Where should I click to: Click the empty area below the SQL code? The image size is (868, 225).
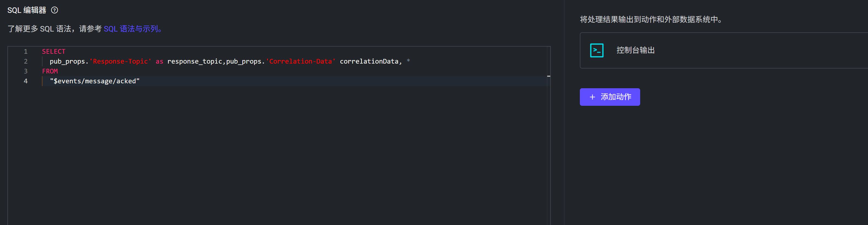(x=270, y=152)
